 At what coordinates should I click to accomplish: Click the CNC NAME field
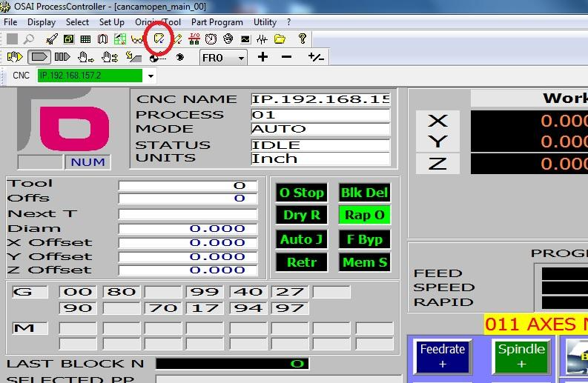(320, 99)
